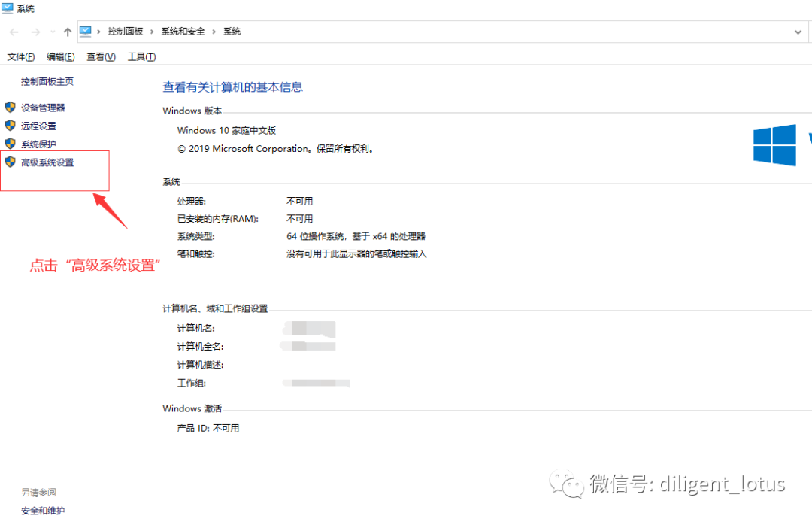
Task: Click shield icon beside 设备管理器
Action: pyautogui.click(x=11, y=108)
